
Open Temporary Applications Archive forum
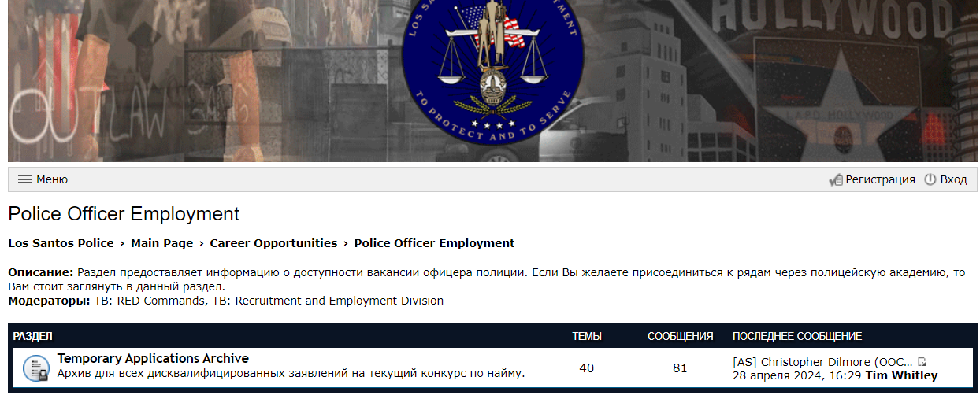coord(153,359)
